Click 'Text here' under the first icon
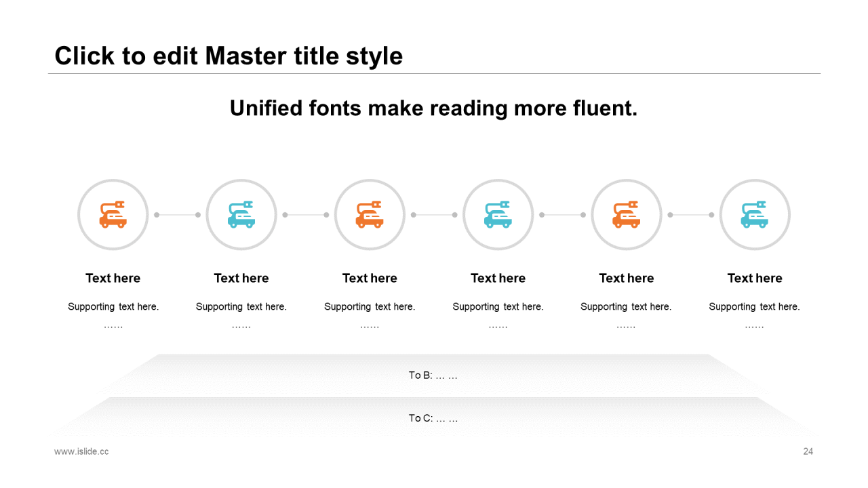Image resolution: width=868 pixels, height=488 pixels. [113, 279]
